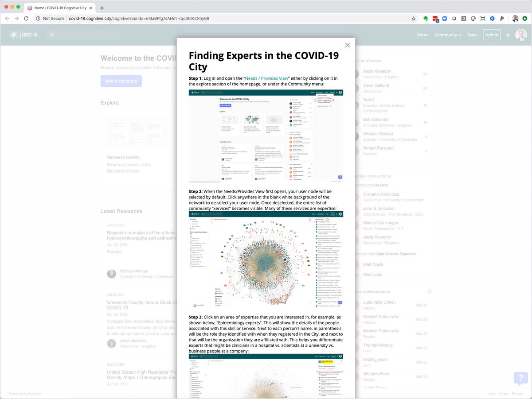Open the Terms footer link
Image resolution: width=532 pixels, height=399 pixels.
[504, 394]
